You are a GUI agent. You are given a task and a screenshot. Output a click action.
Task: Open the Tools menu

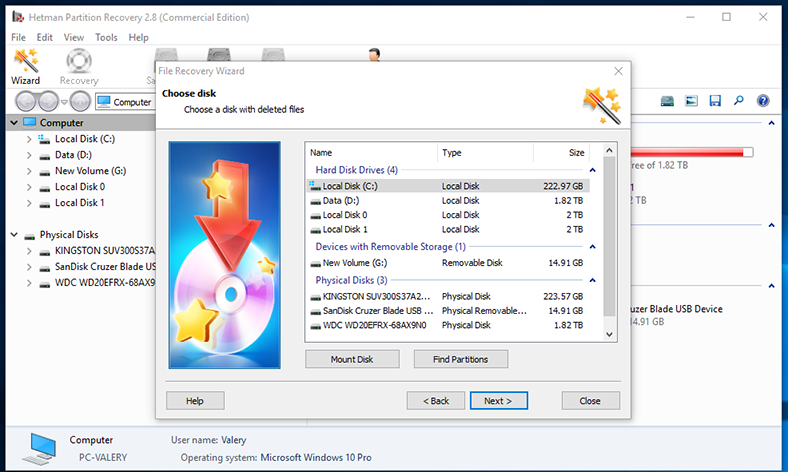[x=106, y=37]
